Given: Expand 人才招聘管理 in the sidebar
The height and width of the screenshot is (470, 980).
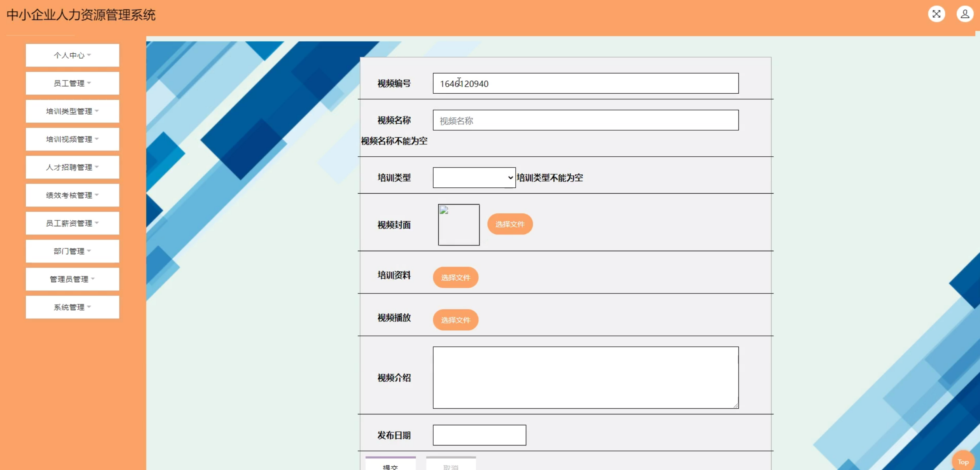Looking at the screenshot, I should point(72,167).
